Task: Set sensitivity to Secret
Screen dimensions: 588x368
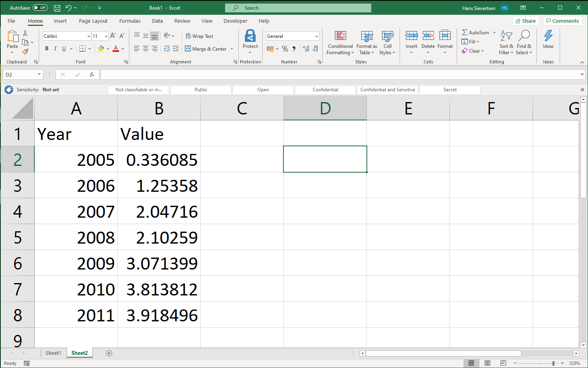Action: coord(450,90)
